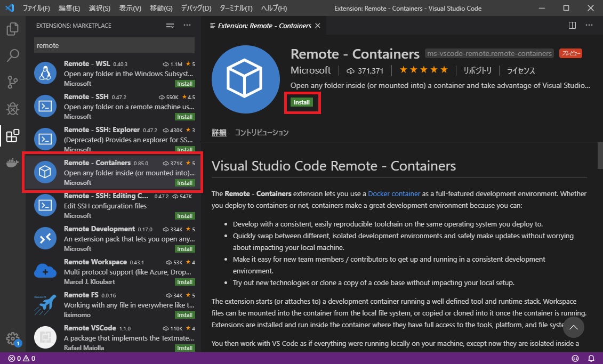Image resolution: width=603 pixels, height=364 pixels.
Task: Open the Manage gear icon
Action: point(12,338)
